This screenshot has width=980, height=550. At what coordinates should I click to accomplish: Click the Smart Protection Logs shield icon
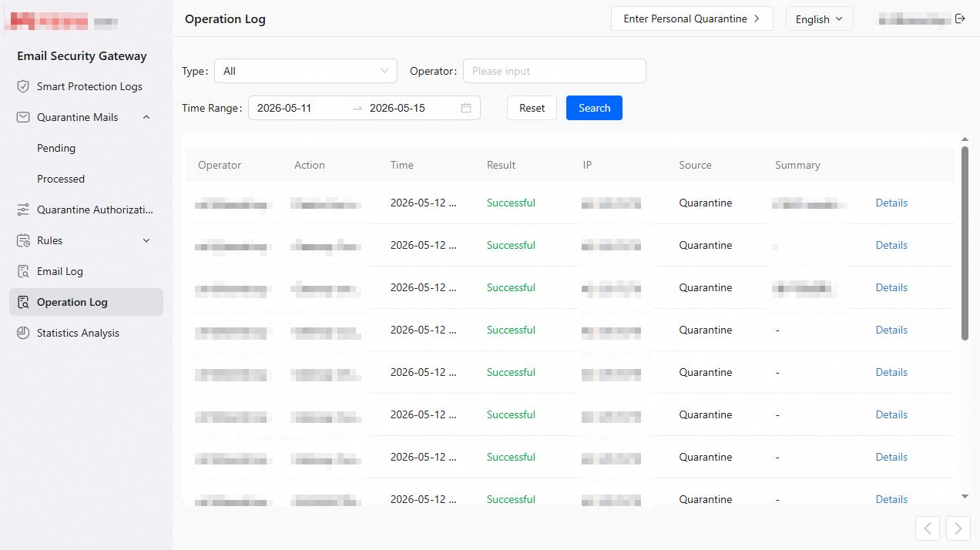pyautogui.click(x=23, y=86)
